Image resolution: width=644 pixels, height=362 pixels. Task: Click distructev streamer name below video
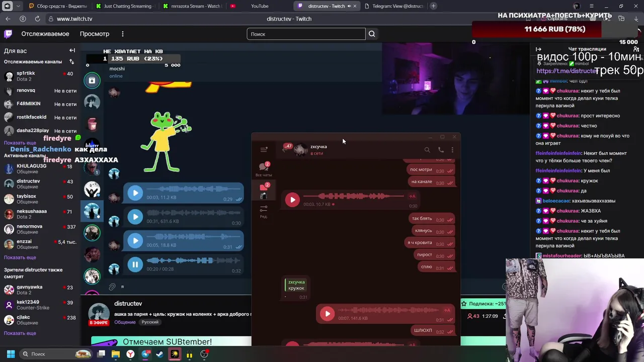(128, 304)
